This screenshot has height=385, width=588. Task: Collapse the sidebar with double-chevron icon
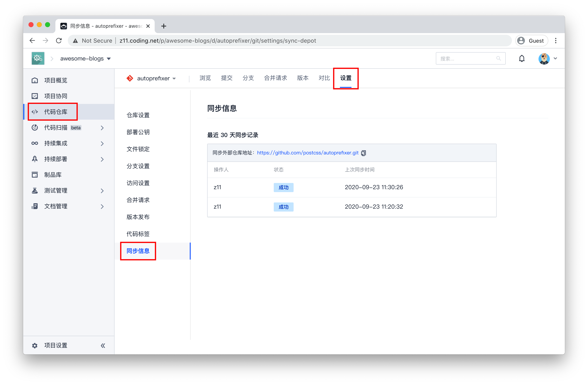click(103, 345)
